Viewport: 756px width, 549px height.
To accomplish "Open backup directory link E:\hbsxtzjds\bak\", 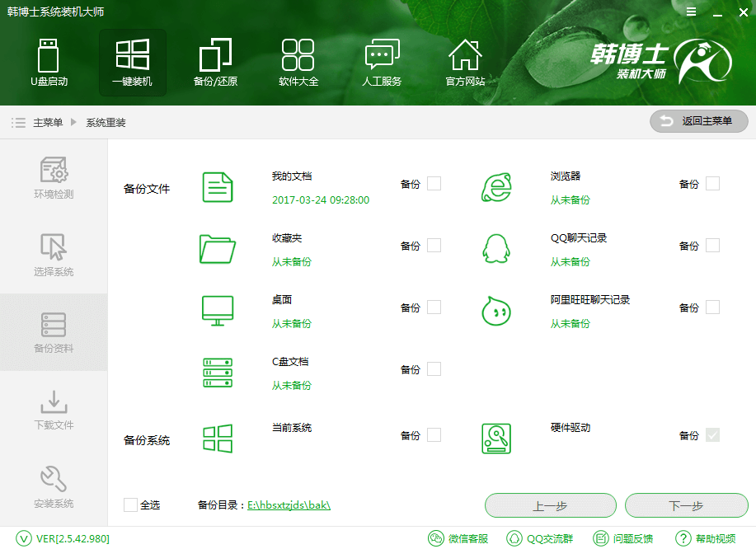I will coord(289,505).
